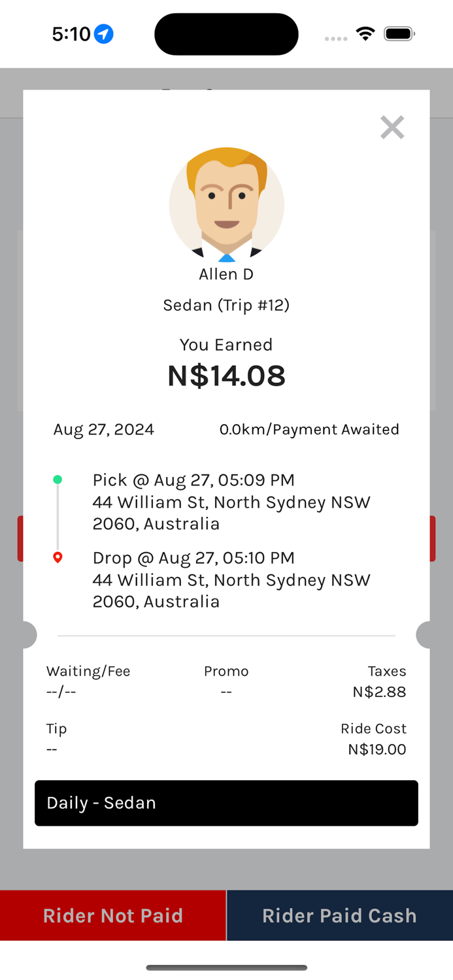Select the Aug 27, 2024 trip date
453x980 pixels.
click(104, 429)
